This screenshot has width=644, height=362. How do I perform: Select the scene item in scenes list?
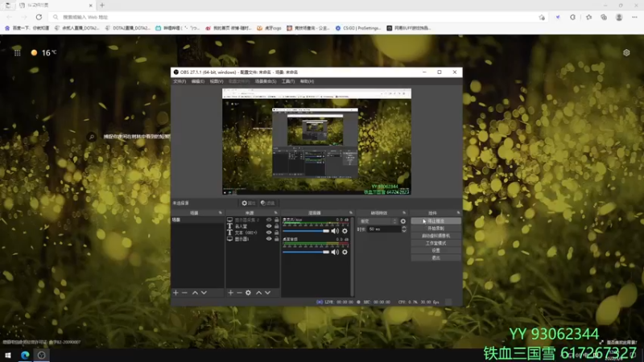pos(197,220)
